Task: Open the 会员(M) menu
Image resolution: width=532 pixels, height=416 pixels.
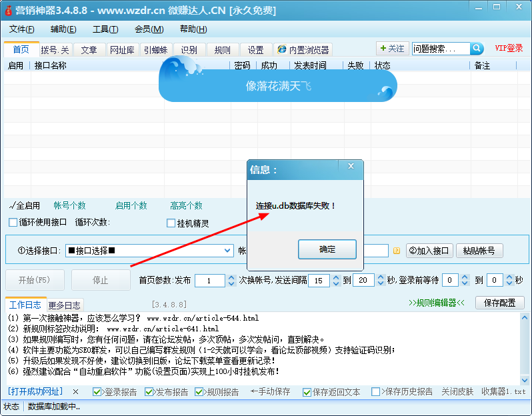Action: pyautogui.click(x=149, y=29)
